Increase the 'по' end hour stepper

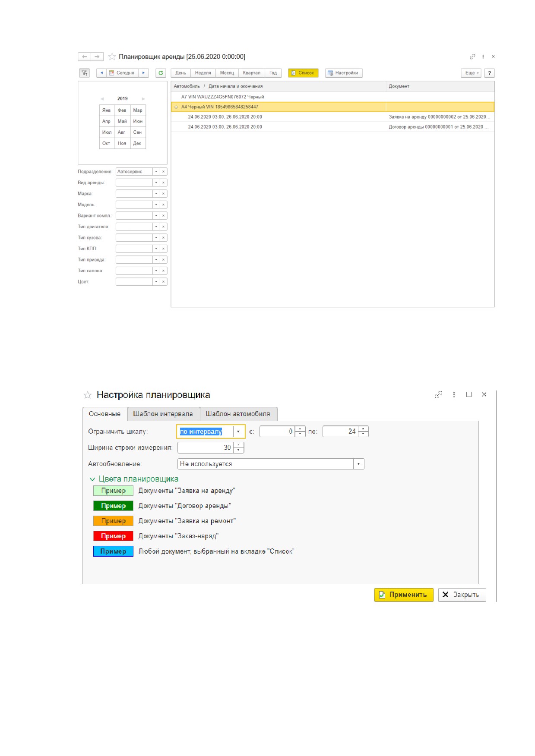[x=363, y=429]
